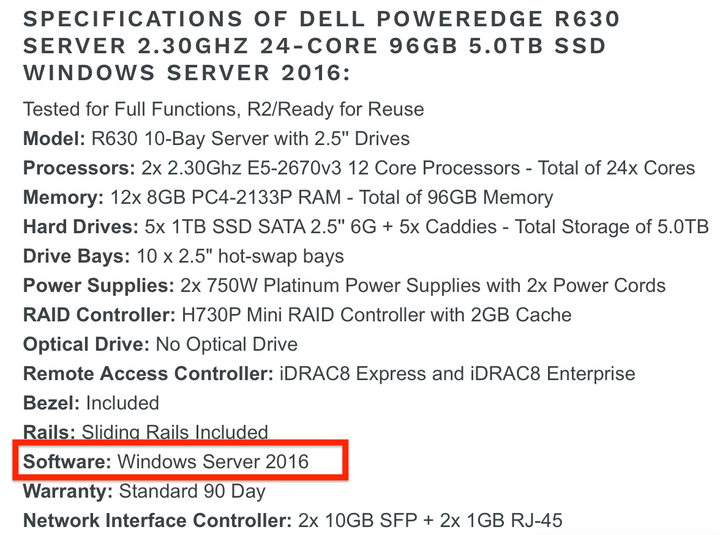Click the bold 'Memory:' label
The width and height of the screenshot is (720, 535).
[60, 197]
